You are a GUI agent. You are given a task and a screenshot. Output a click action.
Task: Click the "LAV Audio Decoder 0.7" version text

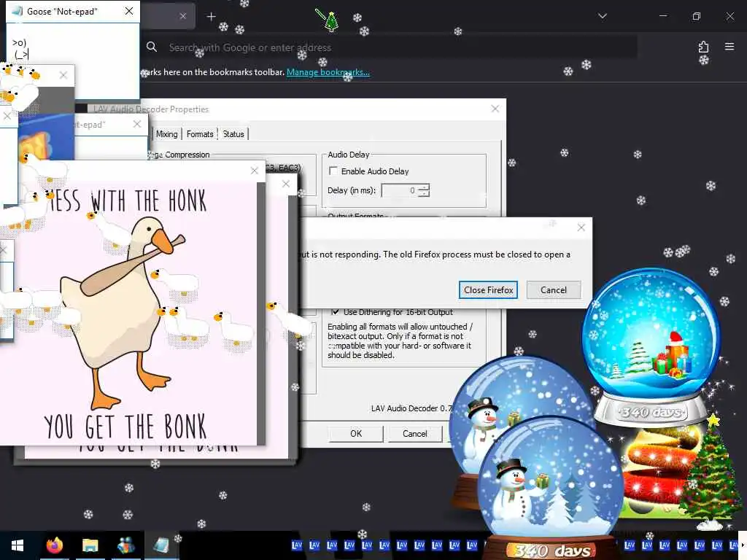tap(411, 408)
